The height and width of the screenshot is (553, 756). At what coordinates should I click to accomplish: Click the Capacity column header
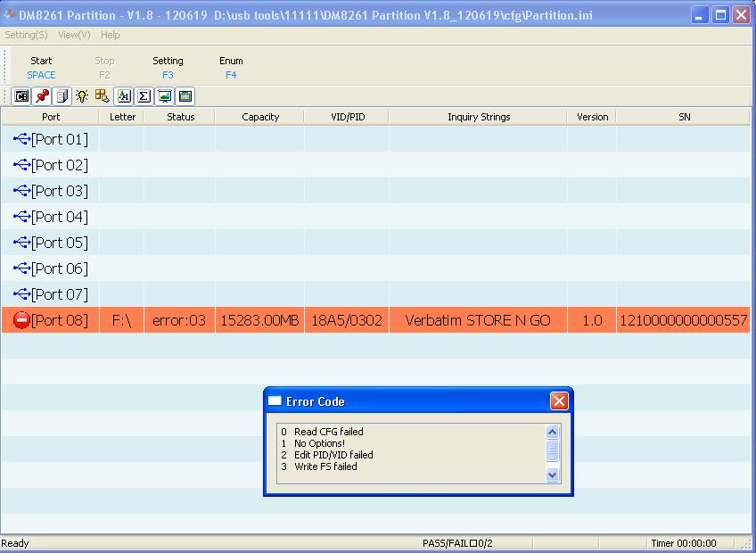[260, 117]
